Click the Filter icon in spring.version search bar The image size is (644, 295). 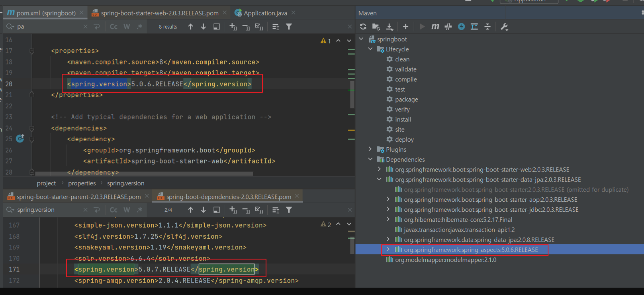coord(289,210)
